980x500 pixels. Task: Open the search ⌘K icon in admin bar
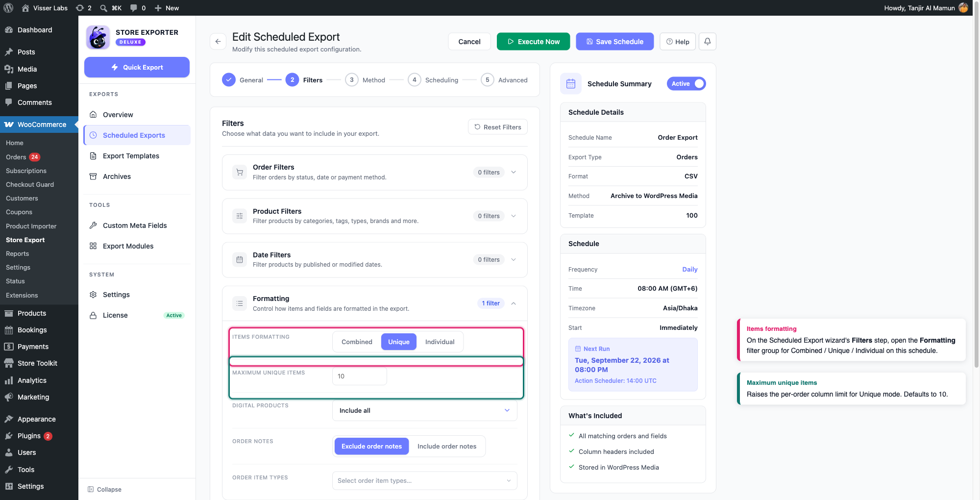(111, 8)
